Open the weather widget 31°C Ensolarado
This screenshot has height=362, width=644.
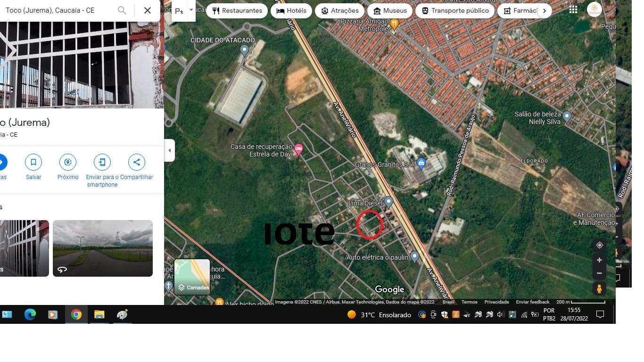[x=379, y=315]
